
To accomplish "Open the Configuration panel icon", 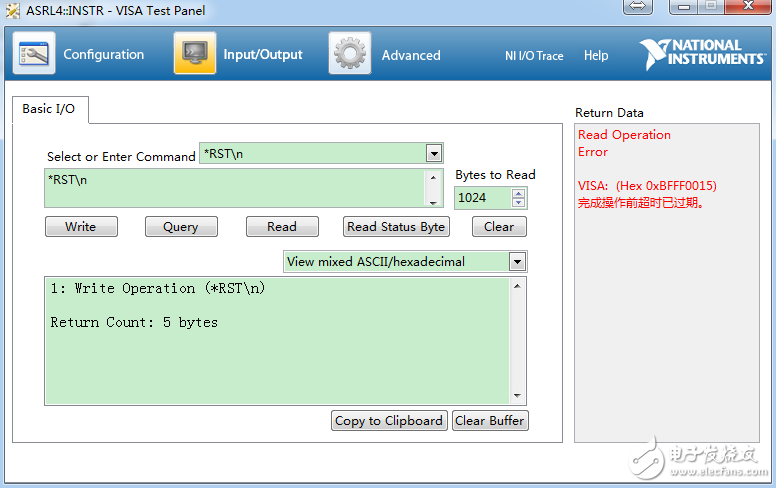I will point(34,53).
